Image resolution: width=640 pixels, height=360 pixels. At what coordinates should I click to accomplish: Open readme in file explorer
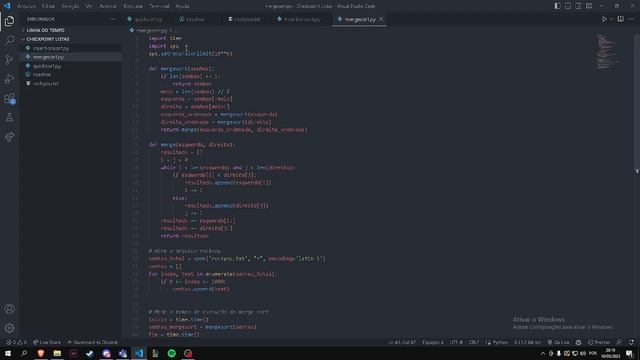[x=71, y=75]
